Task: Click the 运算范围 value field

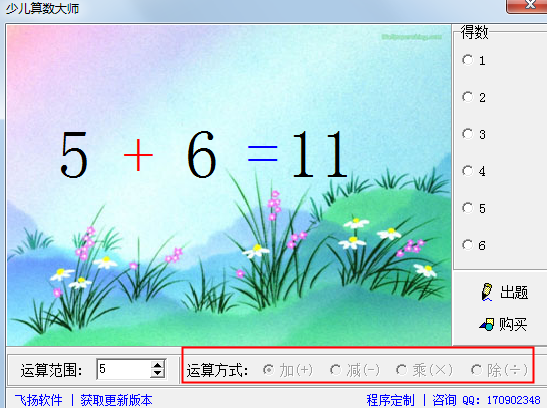Action: click(x=124, y=369)
